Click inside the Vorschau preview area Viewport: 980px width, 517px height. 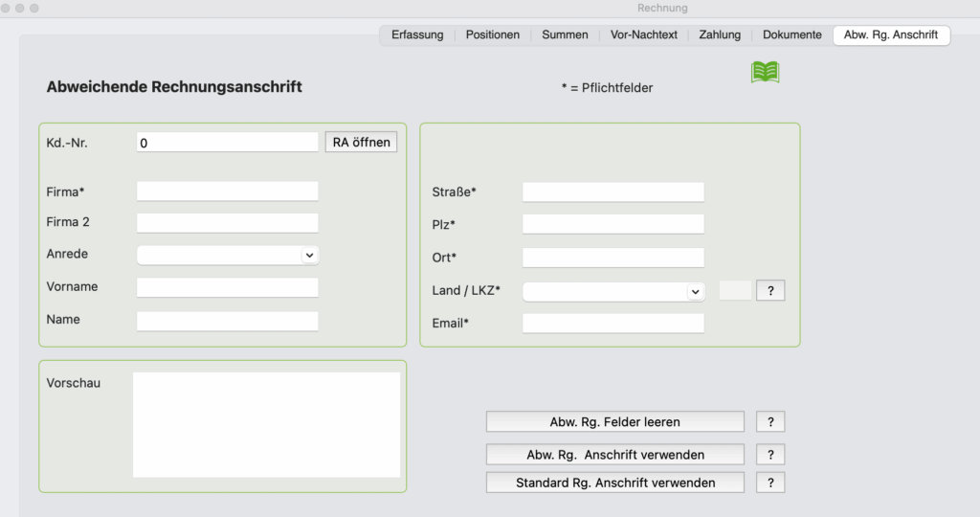coord(266,425)
